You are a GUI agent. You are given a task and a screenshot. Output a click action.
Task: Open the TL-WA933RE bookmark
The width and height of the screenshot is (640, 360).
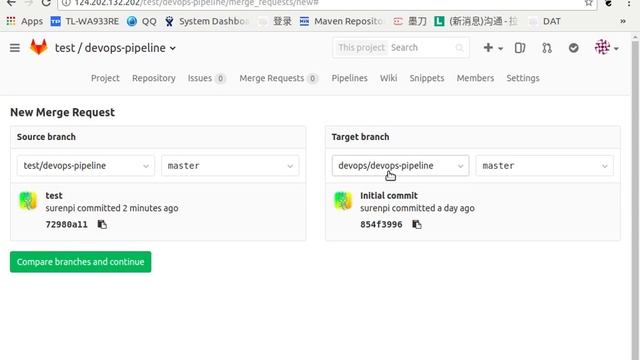click(85, 21)
